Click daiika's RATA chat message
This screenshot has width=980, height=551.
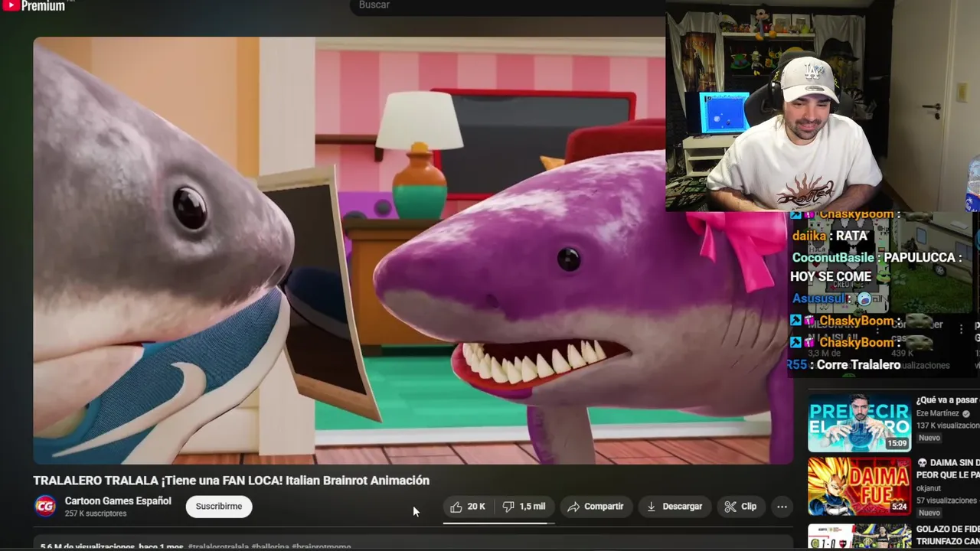click(x=829, y=236)
